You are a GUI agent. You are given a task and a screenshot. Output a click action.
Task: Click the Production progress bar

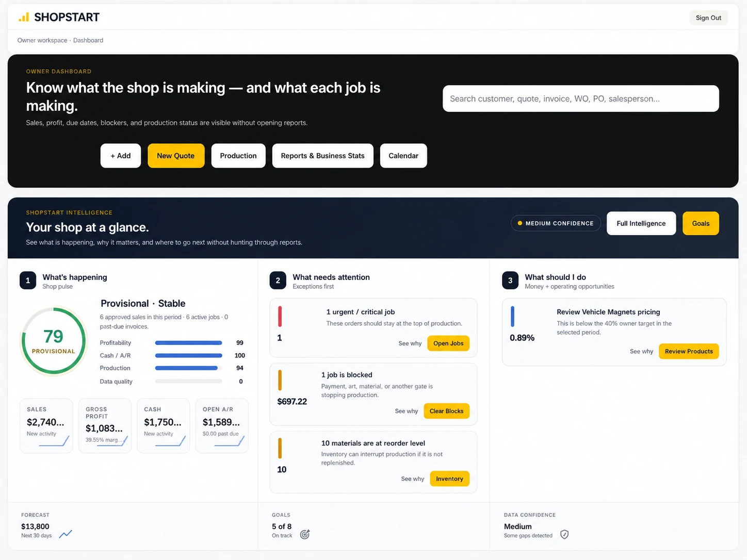coord(189,368)
